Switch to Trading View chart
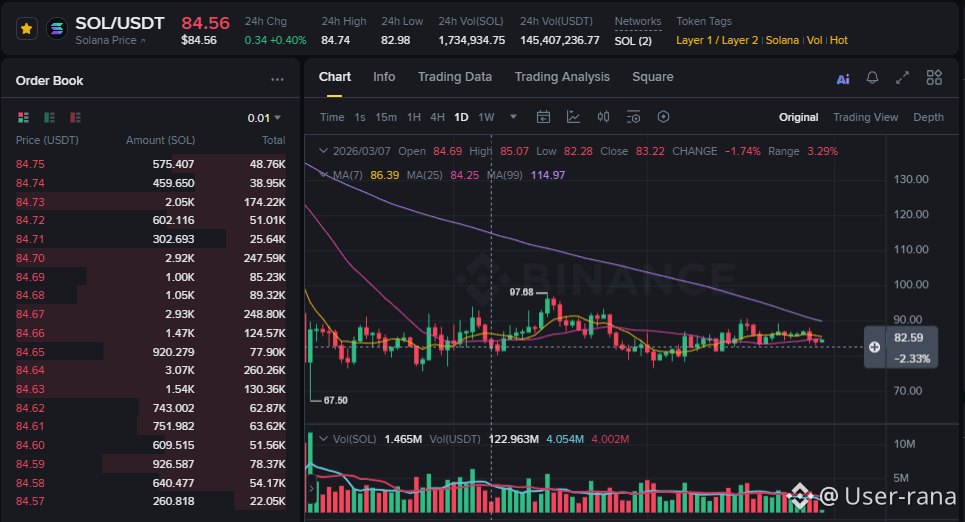The width and height of the screenshot is (965, 522). point(865,117)
